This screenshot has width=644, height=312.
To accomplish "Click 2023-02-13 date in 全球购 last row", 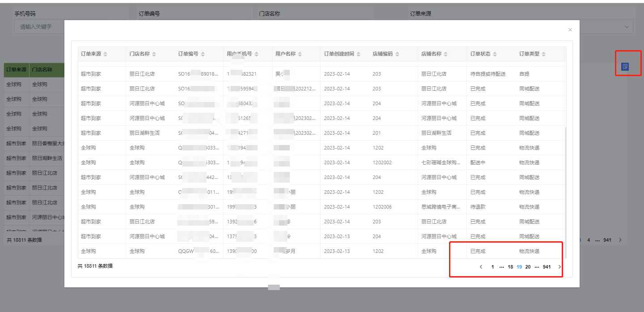I will (x=337, y=251).
